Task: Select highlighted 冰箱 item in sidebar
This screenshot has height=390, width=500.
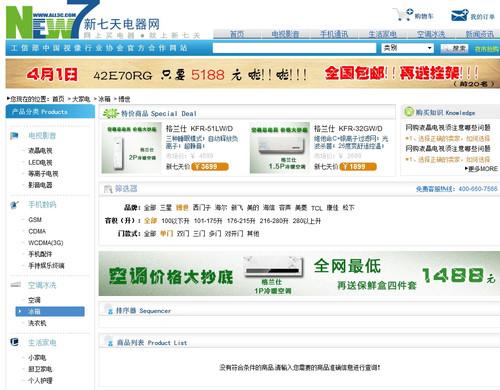Action: (x=50, y=311)
